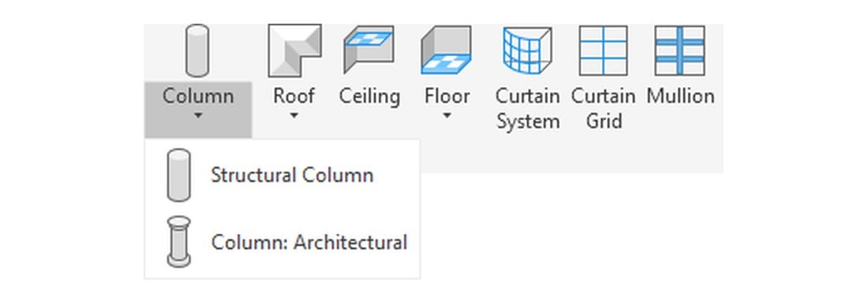This screenshot has width=868, height=305.
Task: Expand the Floor dropdown arrow
Action: (447, 116)
